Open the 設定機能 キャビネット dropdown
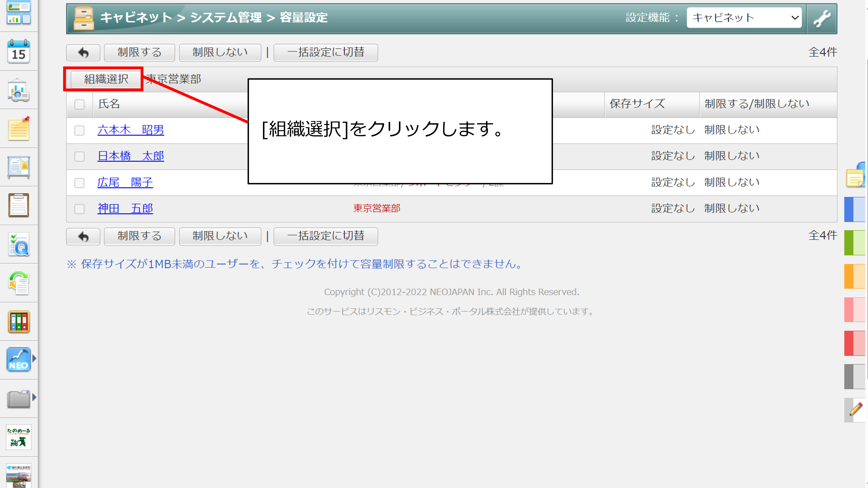 click(x=744, y=18)
